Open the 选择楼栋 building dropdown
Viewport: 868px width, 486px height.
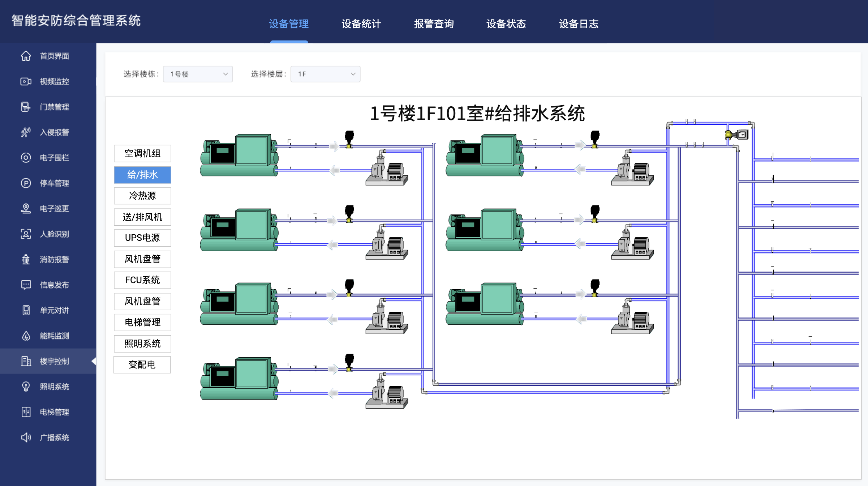[x=198, y=74]
